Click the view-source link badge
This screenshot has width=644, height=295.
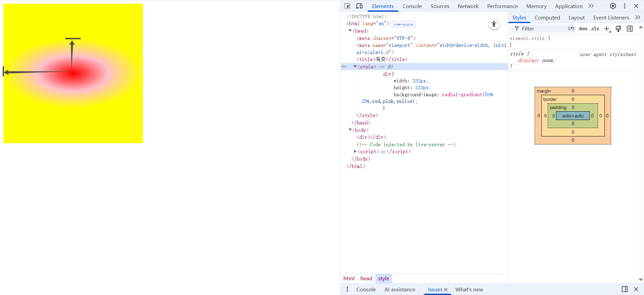click(403, 24)
